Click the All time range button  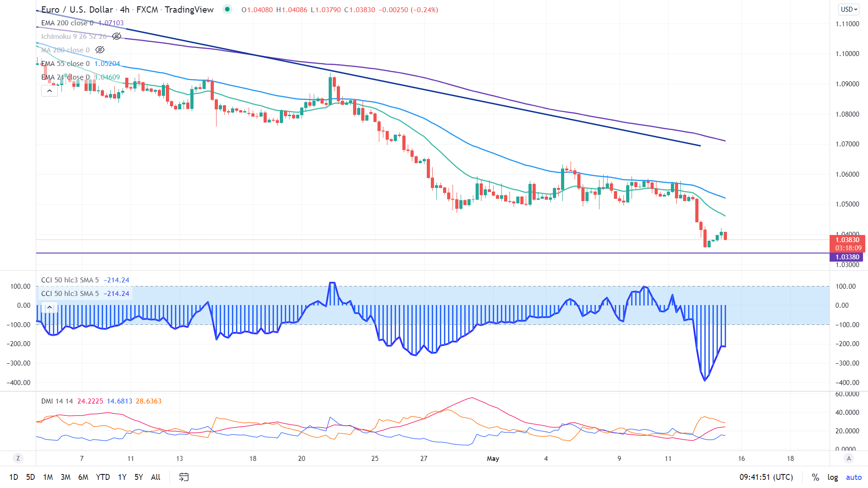156,477
